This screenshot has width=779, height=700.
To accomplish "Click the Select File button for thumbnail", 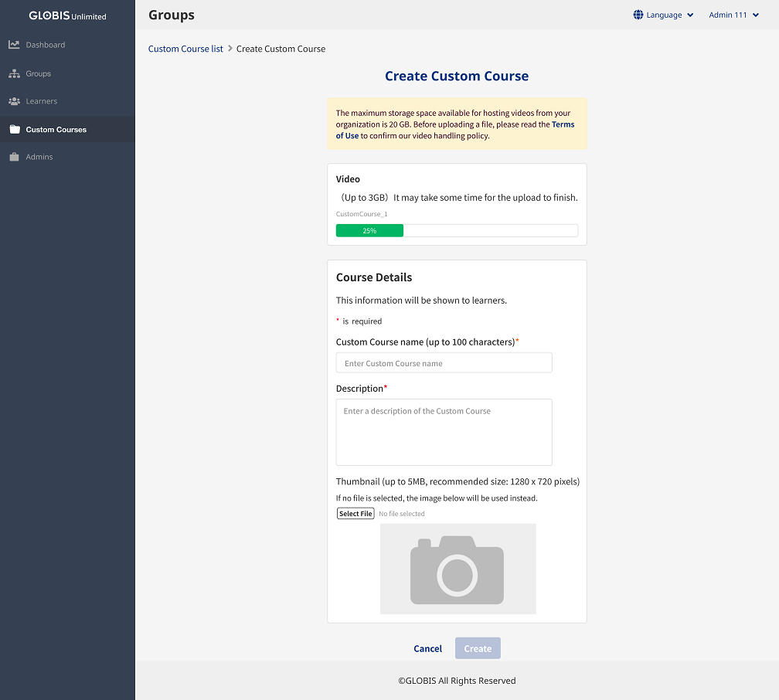I will click(355, 513).
